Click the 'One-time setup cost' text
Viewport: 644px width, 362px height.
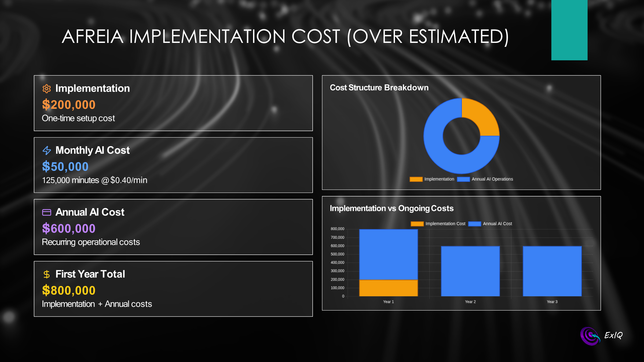(78, 118)
